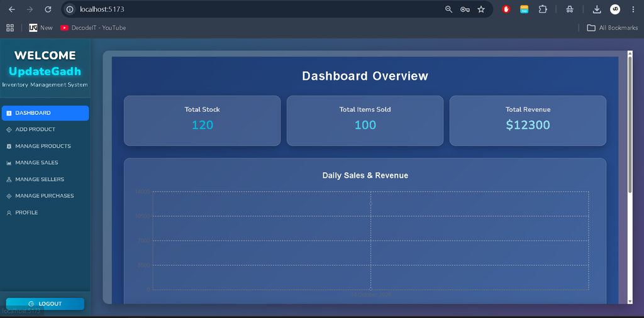Screen dimensions: 644x318
Task: Open the All Bookmarks folder
Action: 612,28
